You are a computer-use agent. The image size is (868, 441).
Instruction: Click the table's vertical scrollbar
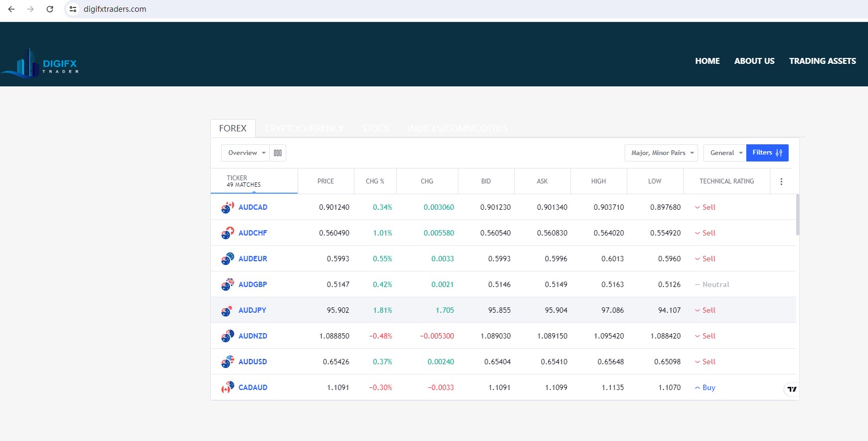tap(797, 215)
